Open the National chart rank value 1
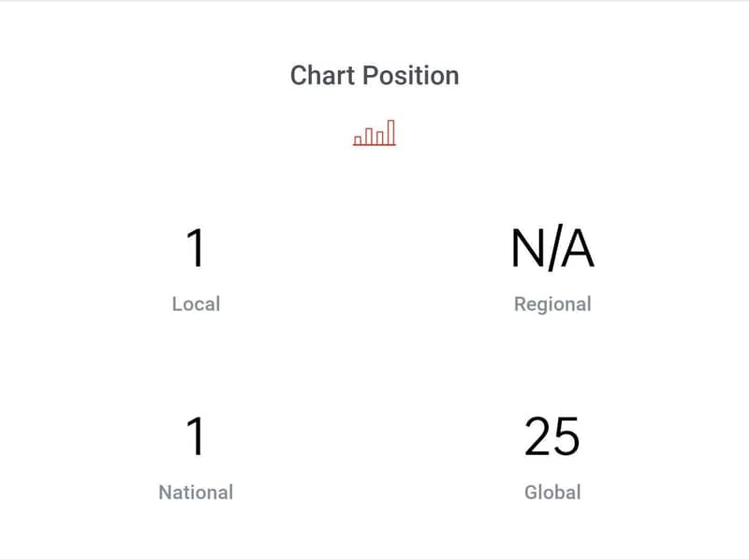Screen dimensions: 749x560 tap(196, 436)
